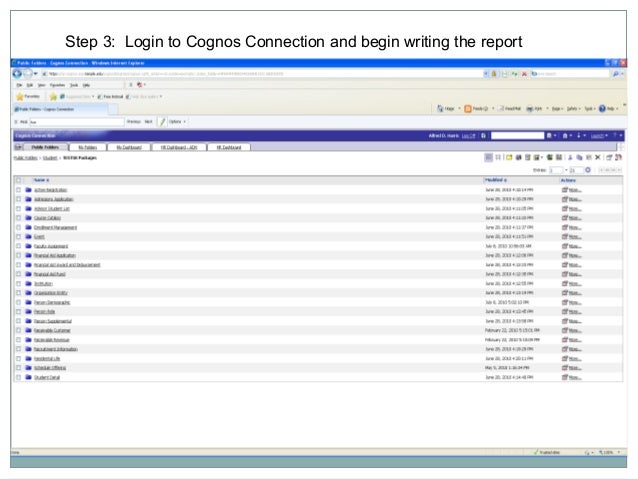Click the Read Mail toolbar icon
This screenshot has height=479, width=638.
pyautogui.click(x=502, y=109)
